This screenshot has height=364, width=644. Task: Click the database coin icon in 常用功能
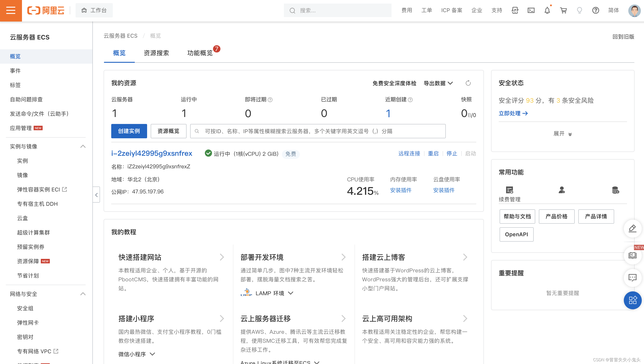pos(616,190)
